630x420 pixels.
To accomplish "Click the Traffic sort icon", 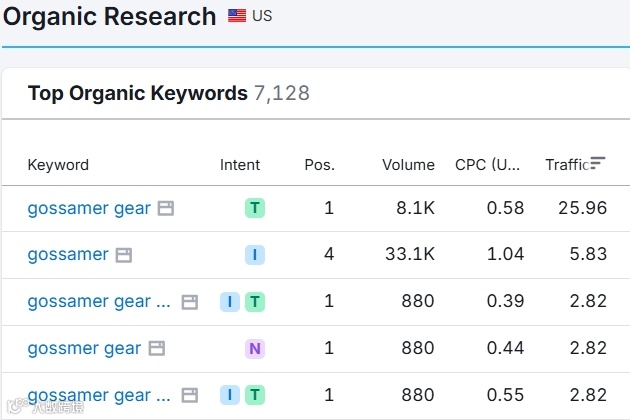I will pyautogui.click(x=597, y=163).
